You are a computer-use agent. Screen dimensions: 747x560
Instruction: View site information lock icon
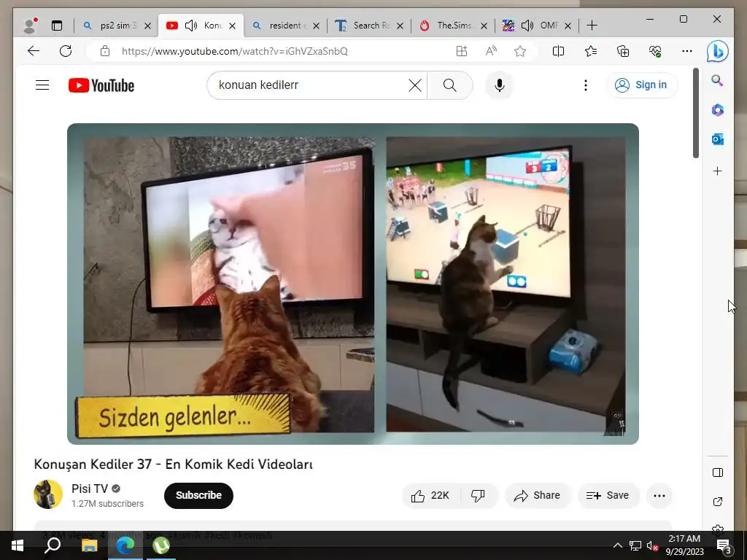(x=105, y=51)
